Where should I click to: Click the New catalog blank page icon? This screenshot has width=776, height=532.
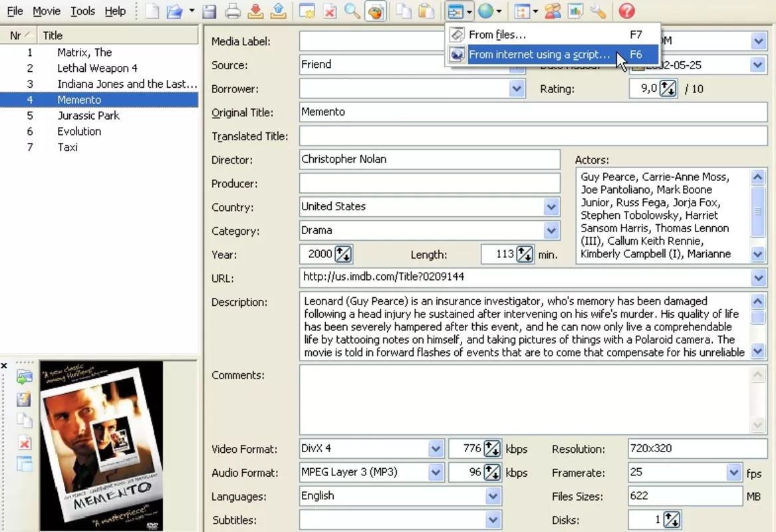152,11
